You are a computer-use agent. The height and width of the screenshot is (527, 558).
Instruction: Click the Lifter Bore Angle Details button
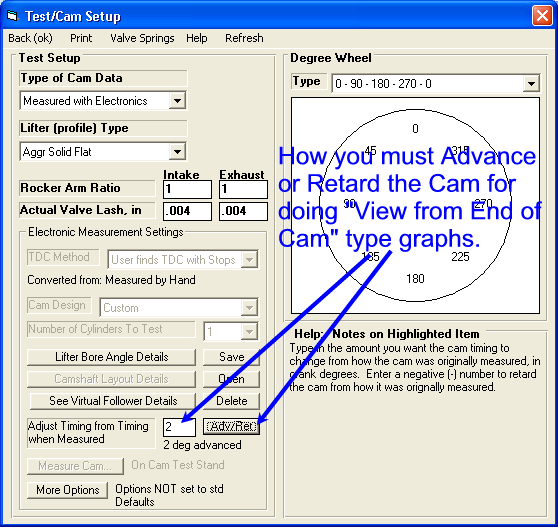111,357
